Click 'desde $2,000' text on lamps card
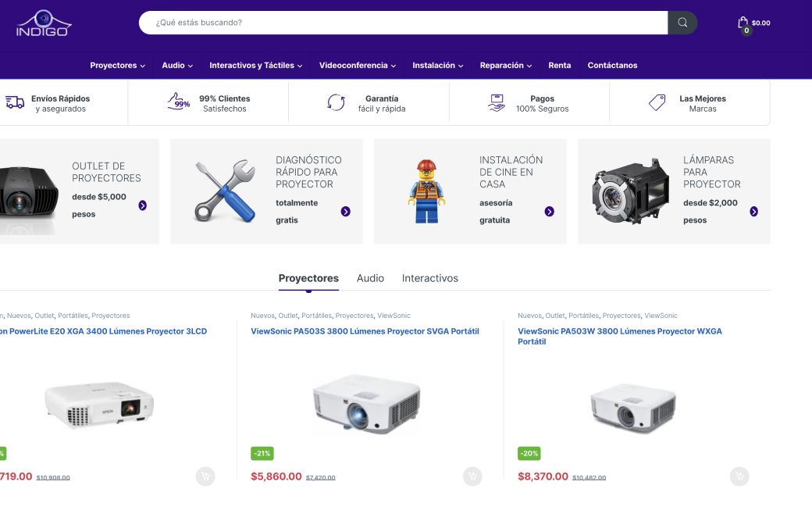The width and height of the screenshot is (812, 525). (710, 202)
